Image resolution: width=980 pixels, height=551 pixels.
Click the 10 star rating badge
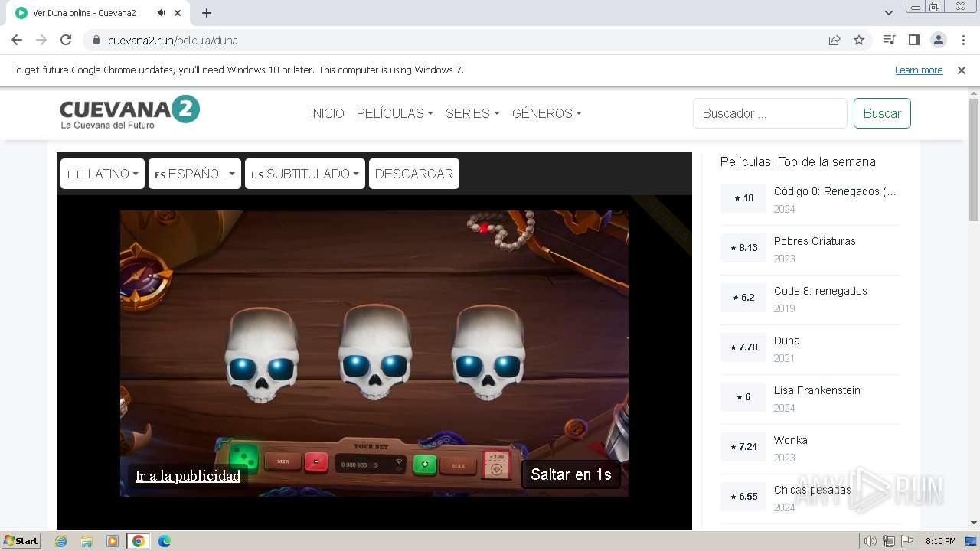pyautogui.click(x=743, y=198)
